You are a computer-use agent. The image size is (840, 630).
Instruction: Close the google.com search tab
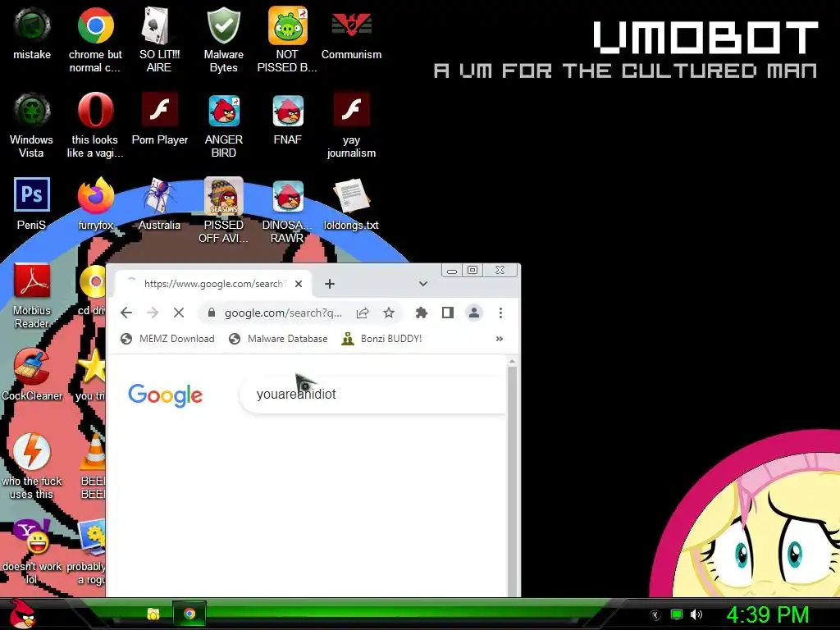coord(299,284)
